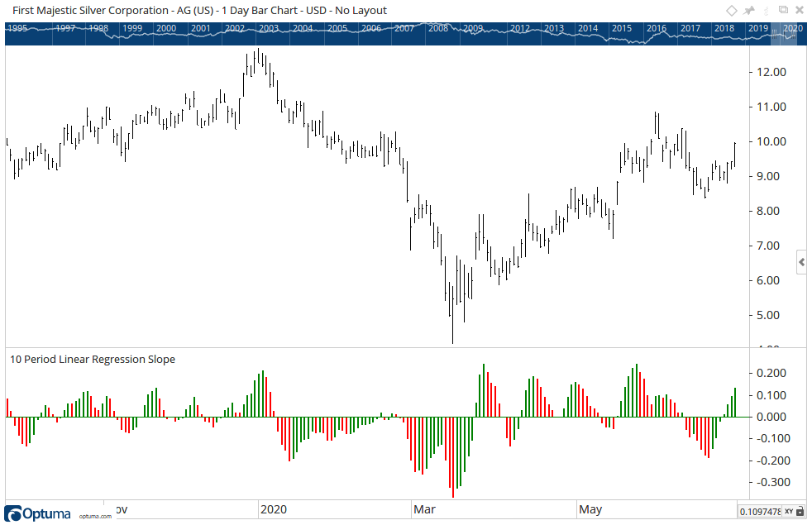Click the Optuma logo
The width and height of the screenshot is (812, 525).
tap(38, 514)
